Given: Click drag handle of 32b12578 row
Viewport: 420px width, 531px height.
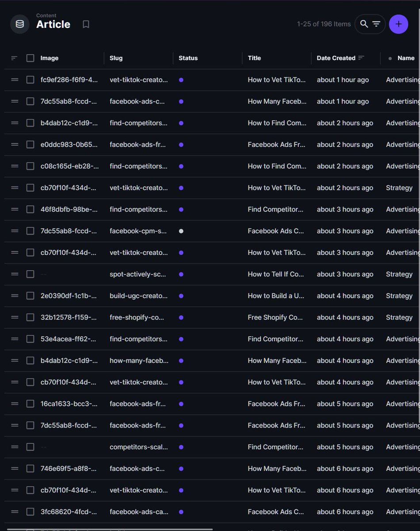Looking at the screenshot, I should (x=15, y=317).
